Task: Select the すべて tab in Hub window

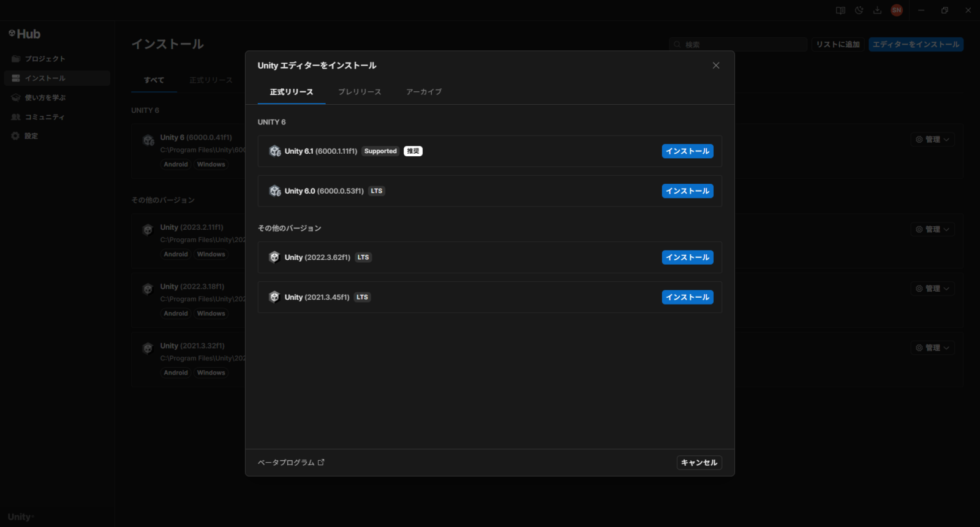Action: click(154, 80)
